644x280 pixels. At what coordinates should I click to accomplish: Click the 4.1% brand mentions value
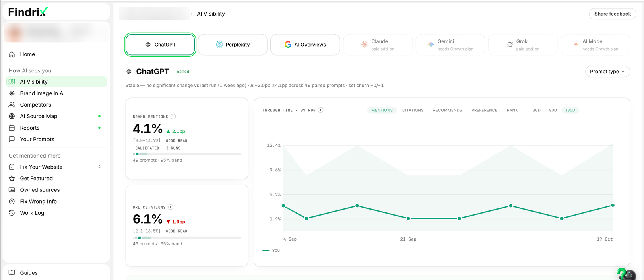148,129
